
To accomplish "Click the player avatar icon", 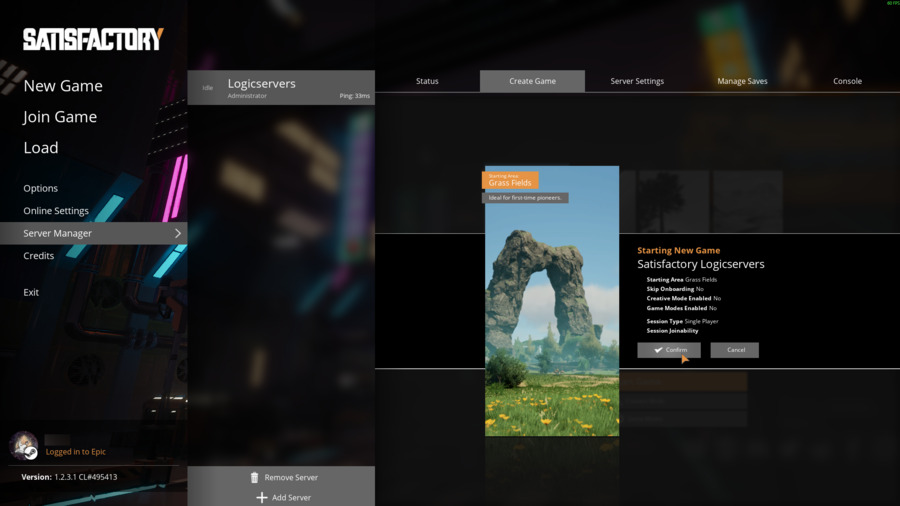I will pos(24,446).
